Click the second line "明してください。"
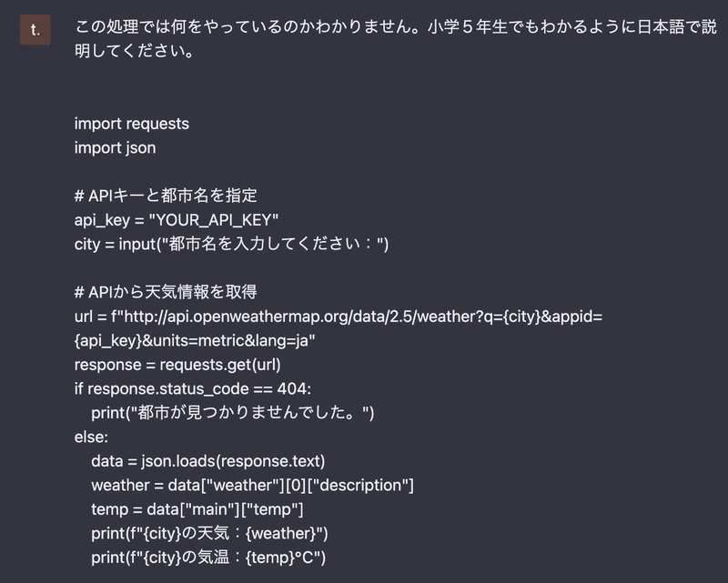728x583 pixels. point(134,51)
